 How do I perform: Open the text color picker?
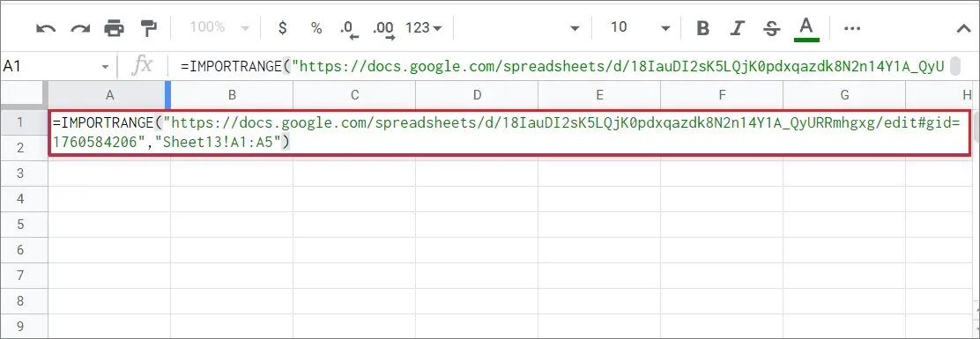coord(807,29)
